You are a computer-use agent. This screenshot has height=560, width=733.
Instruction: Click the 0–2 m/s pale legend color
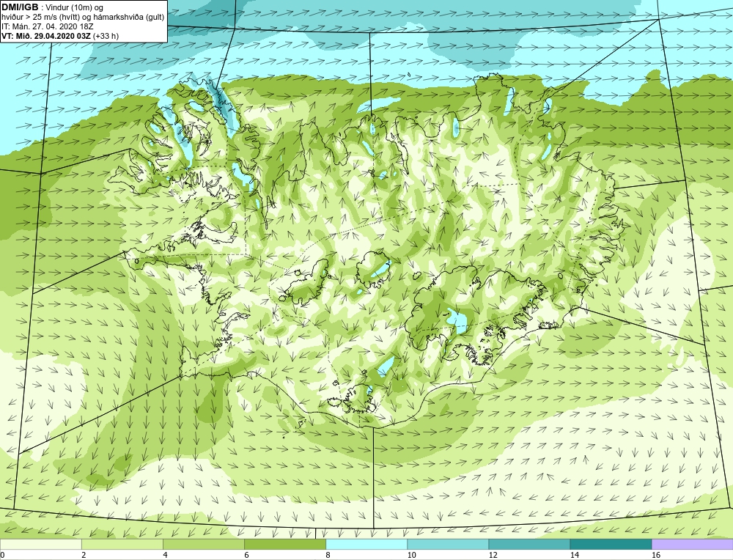(40, 544)
